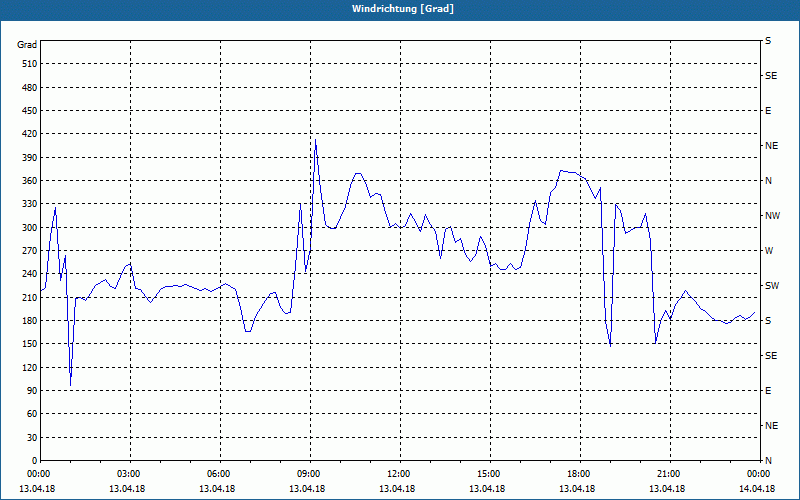
Task: Select the y-axis value 270
Action: pyautogui.click(x=31, y=251)
